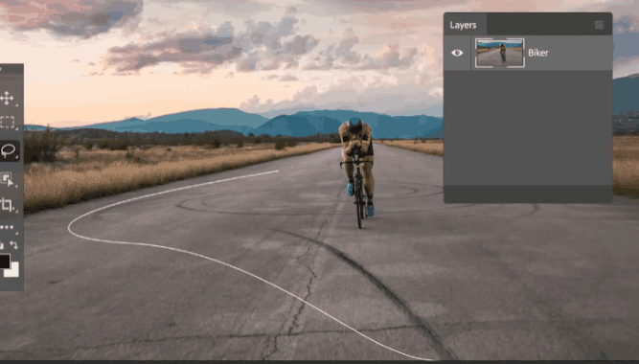Image resolution: width=639 pixels, height=364 pixels.
Task: Click the black foreground color swatch
Action: tap(5, 261)
